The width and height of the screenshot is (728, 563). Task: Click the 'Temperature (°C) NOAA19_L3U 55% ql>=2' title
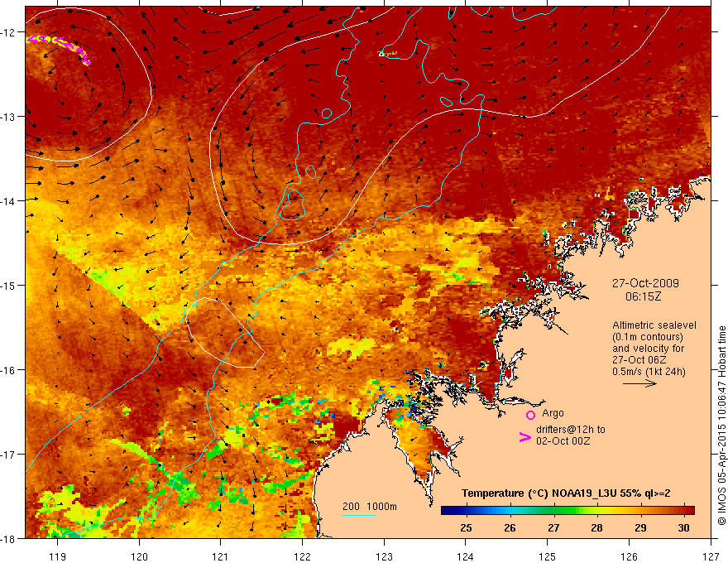point(566,493)
